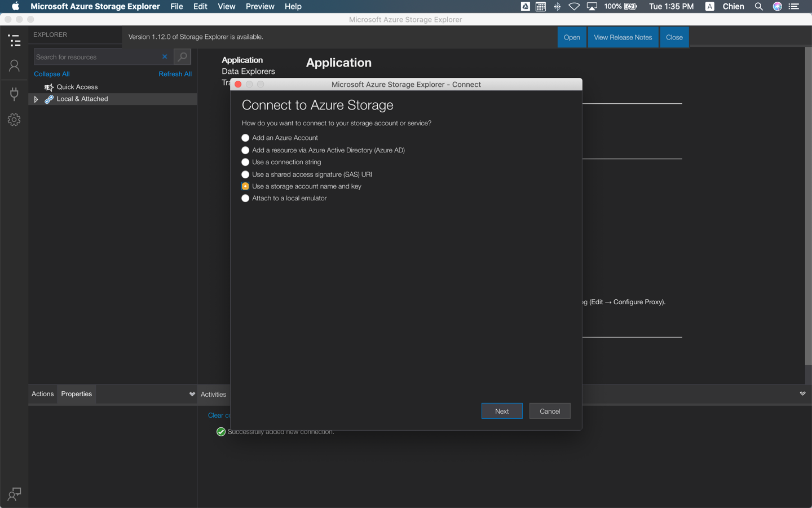Click the search magnifier button in Explorer
Screen dimensions: 812x508
click(182, 57)
